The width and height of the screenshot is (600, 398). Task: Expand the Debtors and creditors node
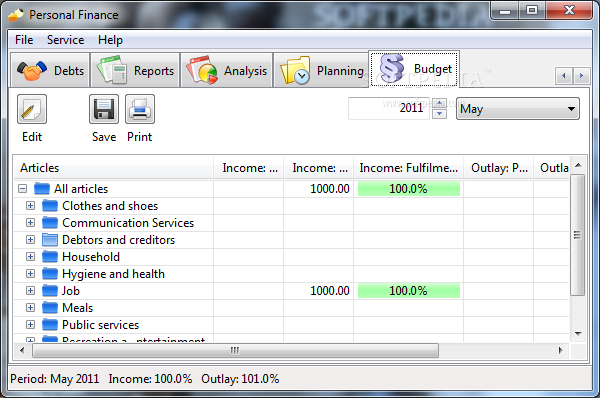[x=31, y=240]
